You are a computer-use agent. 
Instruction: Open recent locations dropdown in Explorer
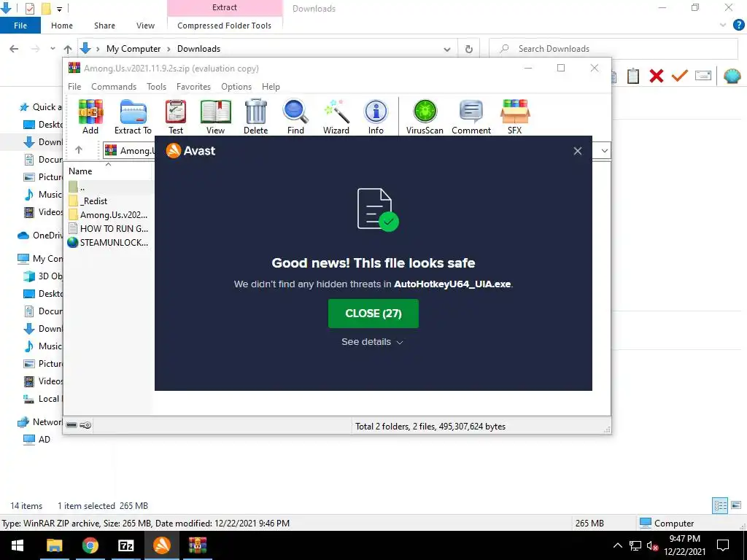[x=53, y=49]
